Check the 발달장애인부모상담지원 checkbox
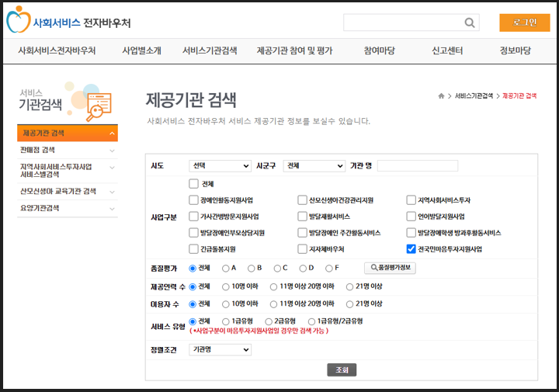 (193, 233)
